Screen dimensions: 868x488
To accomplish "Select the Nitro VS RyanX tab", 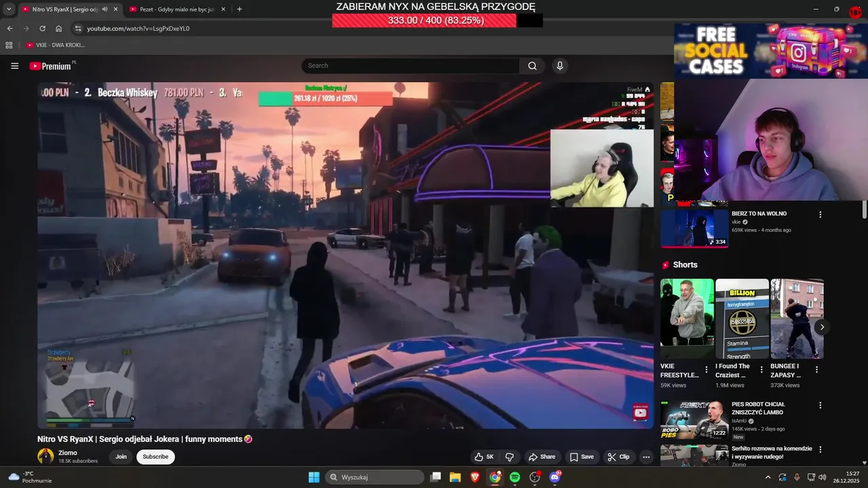I will click(64, 9).
